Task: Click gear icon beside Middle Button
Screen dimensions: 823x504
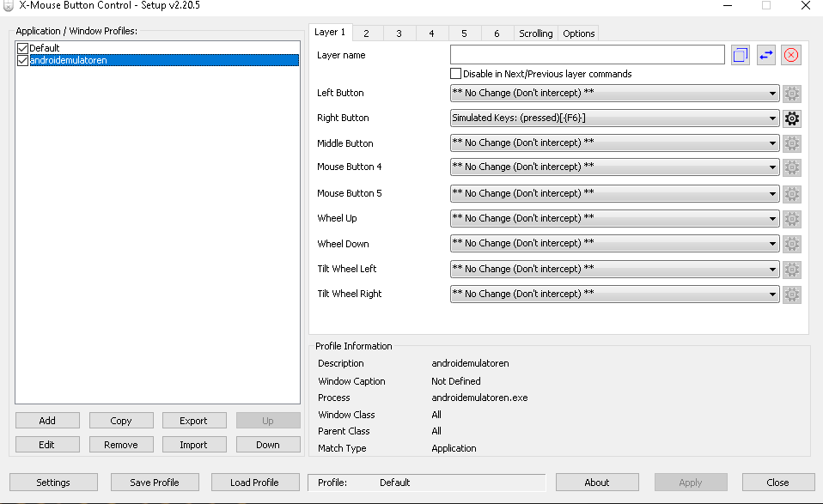Action: coord(791,143)
